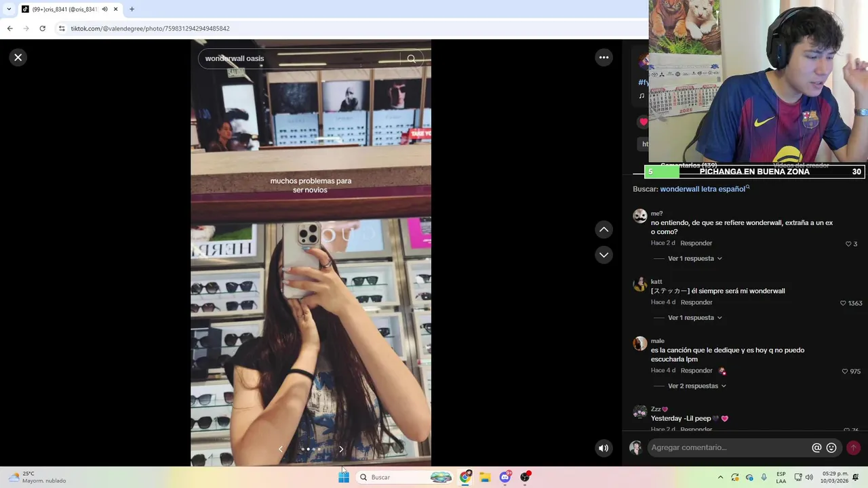Click the text 'Yesterday -Lil peep'

[681, 418]
